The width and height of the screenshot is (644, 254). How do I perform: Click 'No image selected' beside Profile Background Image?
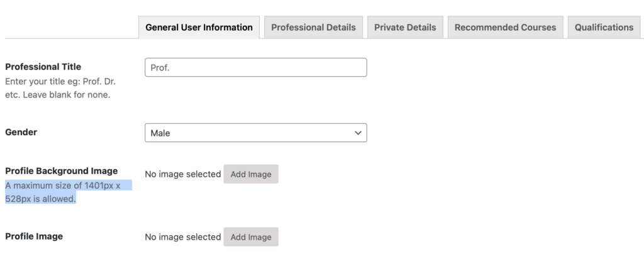point(182,174)
